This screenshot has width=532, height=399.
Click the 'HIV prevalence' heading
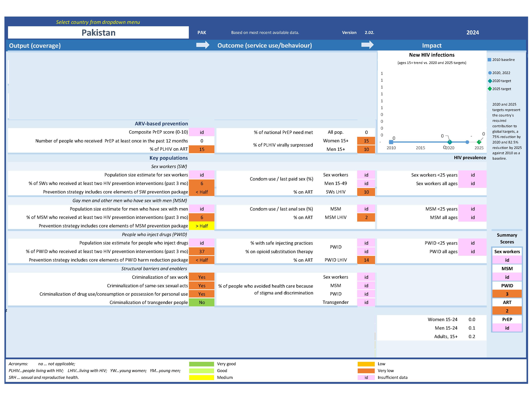point(470,157)
